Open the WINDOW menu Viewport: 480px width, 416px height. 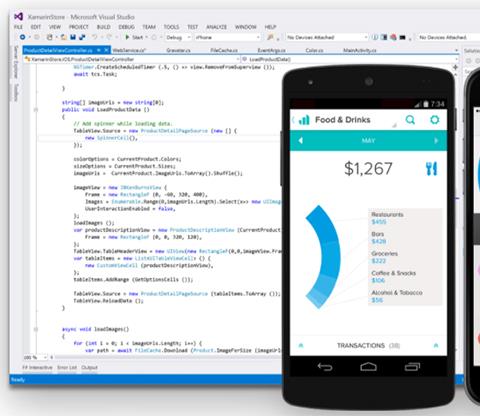[x=246, y=27]
